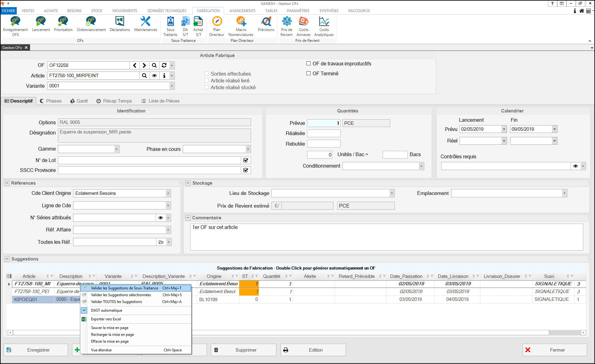
Task: Select Exporter vers Excel menu entry
Action: [x=106, y=319]
